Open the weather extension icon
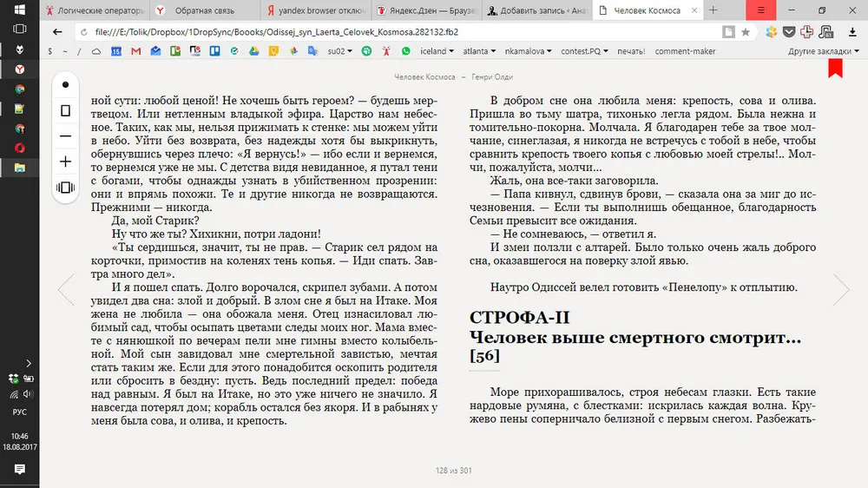 (x=771, y=32)
